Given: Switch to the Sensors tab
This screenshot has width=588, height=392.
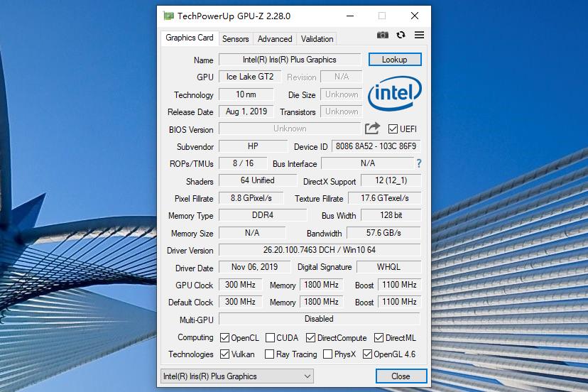Looking at the screenshot, I should [x=236, y=39].
